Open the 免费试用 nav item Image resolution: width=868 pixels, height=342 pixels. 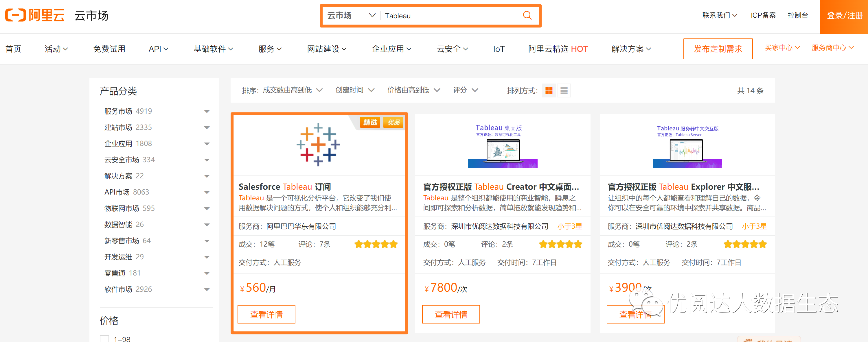click(109, 49)
